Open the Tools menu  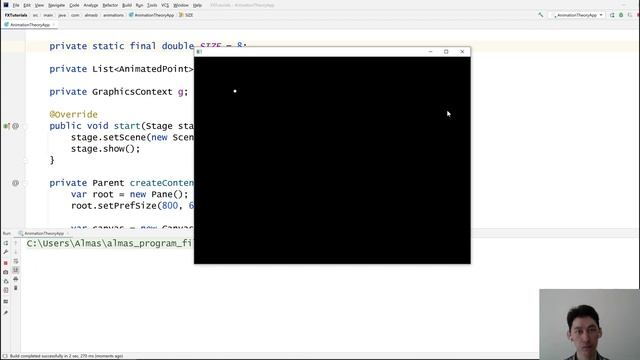point(152,5)
